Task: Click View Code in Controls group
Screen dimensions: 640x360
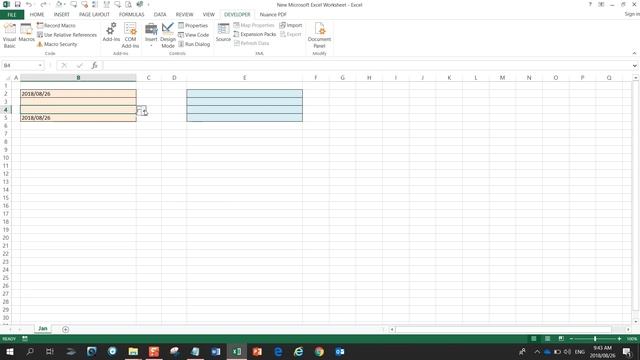Action: 193,35
